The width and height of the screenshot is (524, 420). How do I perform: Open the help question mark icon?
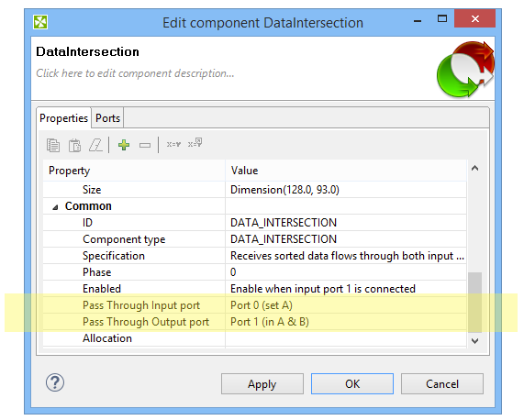(x=55, y=382)
